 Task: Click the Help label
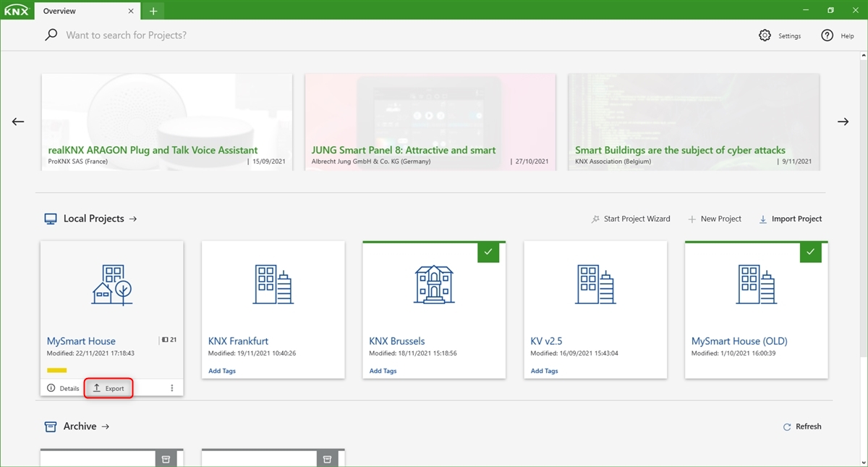tap(847, 36)
